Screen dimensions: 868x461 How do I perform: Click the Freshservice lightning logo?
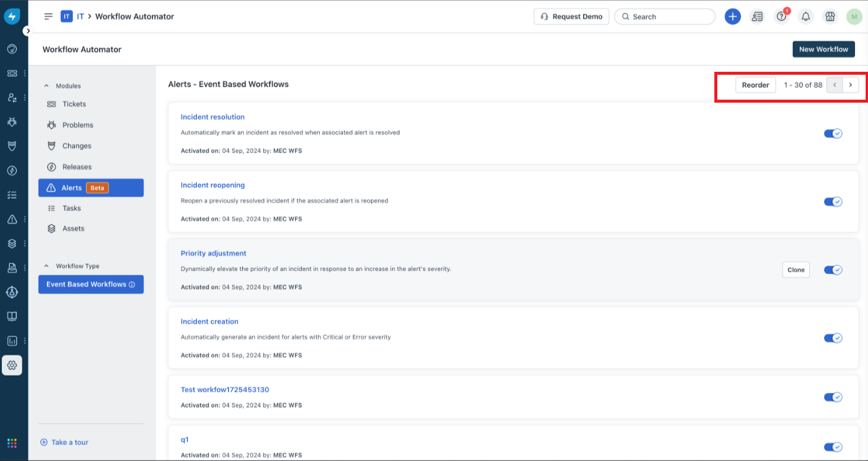(x=12, y=17)
